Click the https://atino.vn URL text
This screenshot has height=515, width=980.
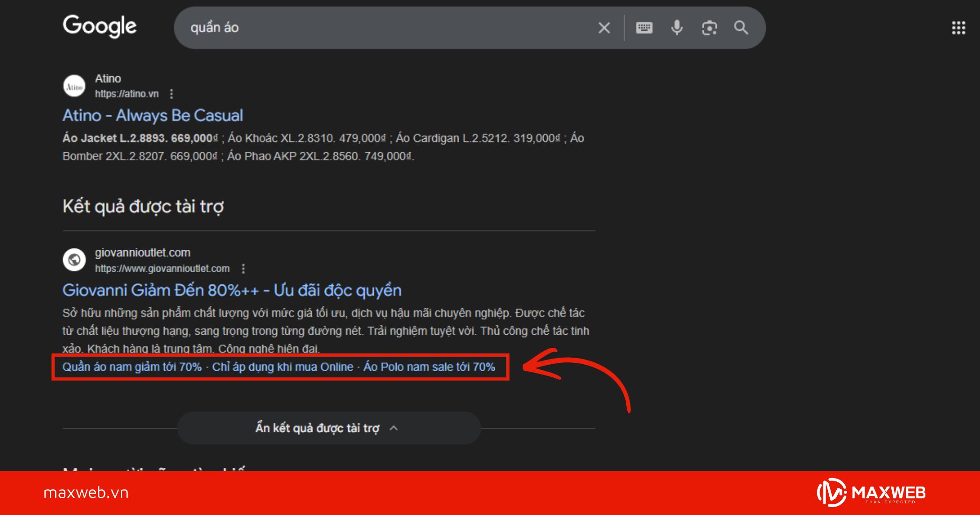[127, 94]
